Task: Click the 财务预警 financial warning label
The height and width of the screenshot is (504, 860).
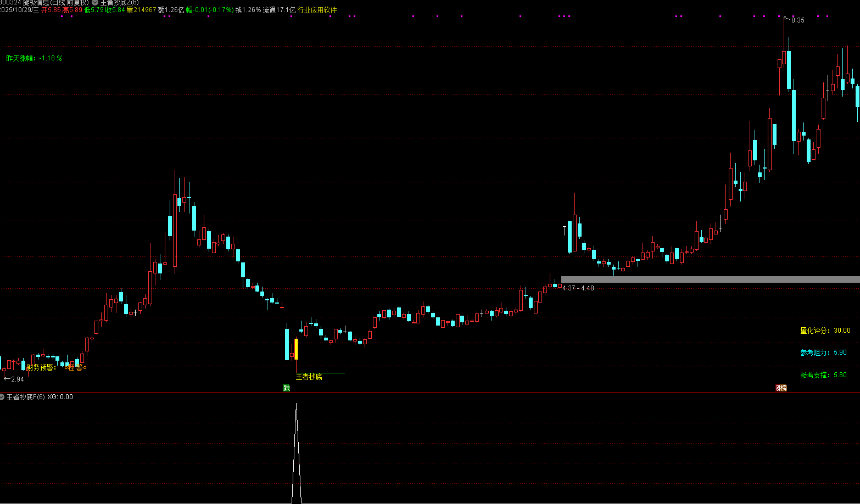Action: tap(41, 367)
